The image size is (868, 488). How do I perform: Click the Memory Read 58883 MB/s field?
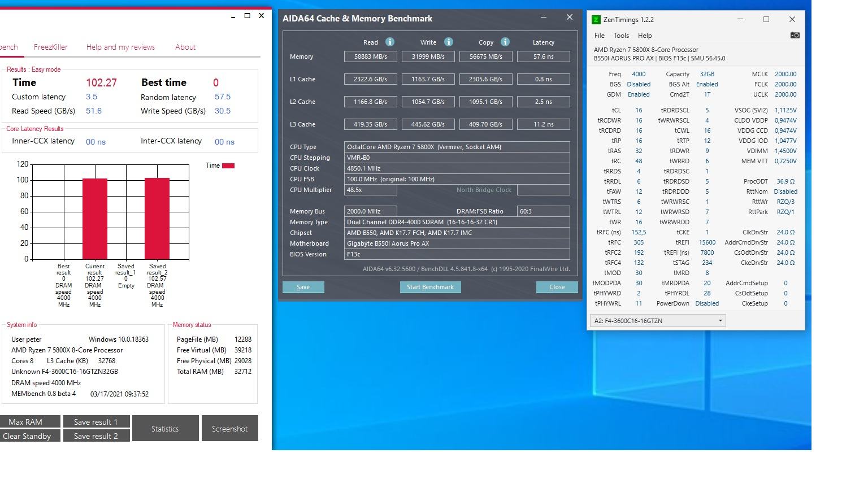pyautogui.click(x=371, y=56)
